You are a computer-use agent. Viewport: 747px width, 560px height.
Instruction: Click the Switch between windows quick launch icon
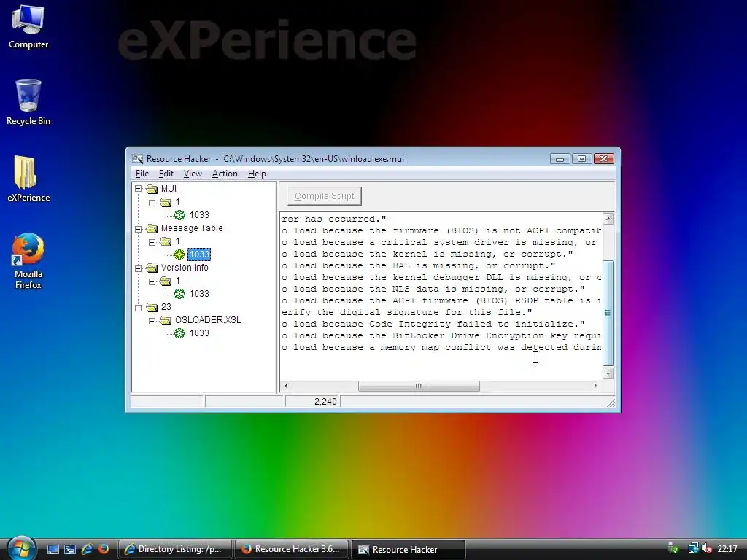[x=70, y=550]
